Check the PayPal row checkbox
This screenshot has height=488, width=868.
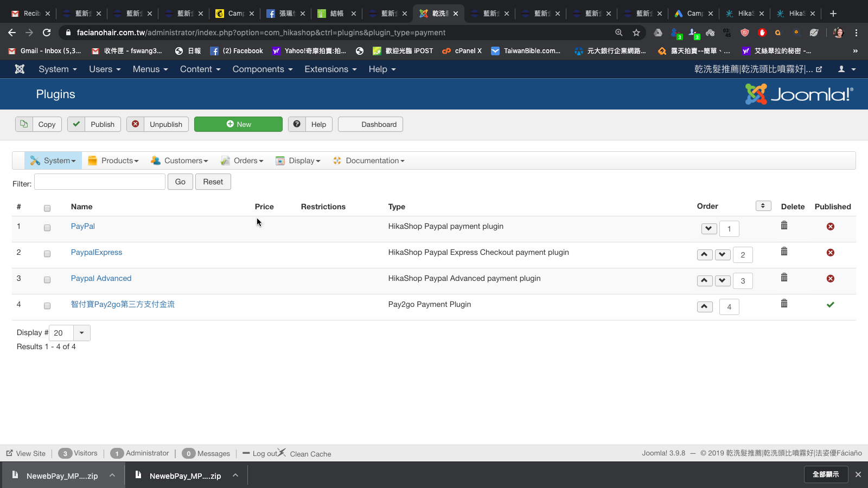pos(47,228)
